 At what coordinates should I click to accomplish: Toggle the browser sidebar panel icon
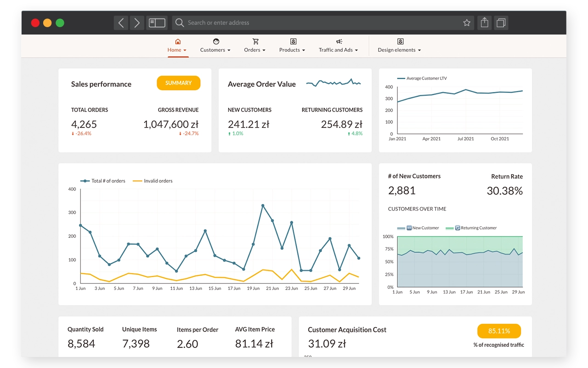point(157,23)
